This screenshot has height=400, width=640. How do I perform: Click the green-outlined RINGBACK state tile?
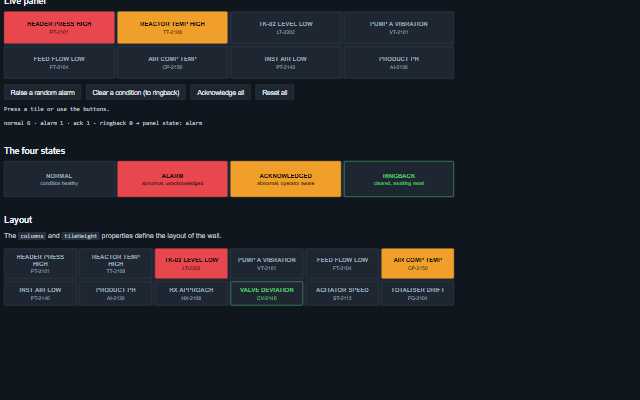[399, 179]
